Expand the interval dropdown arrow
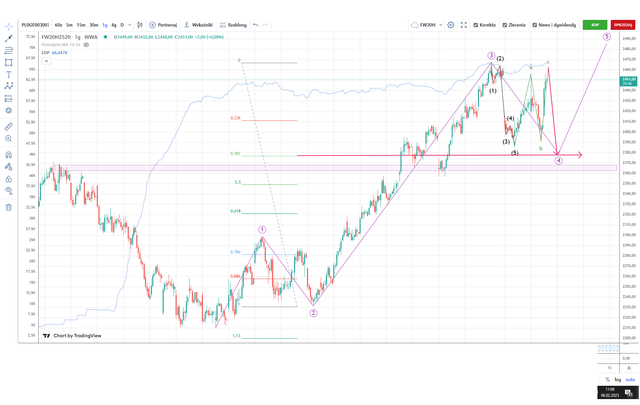 (x=130, y=25)
